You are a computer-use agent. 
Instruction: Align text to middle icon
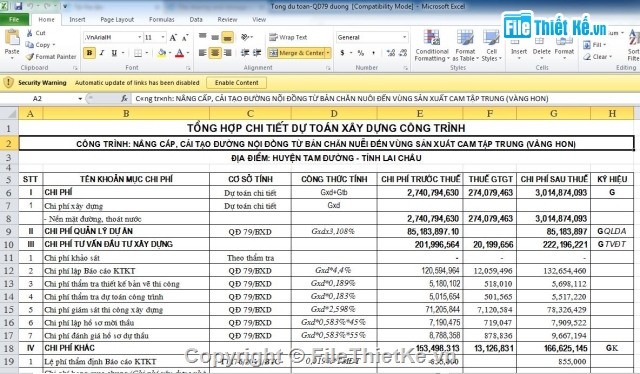(215, 37)
